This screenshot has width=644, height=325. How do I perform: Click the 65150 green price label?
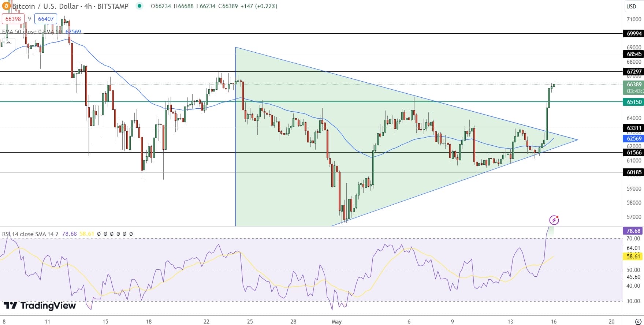click(x=634, y=102)
